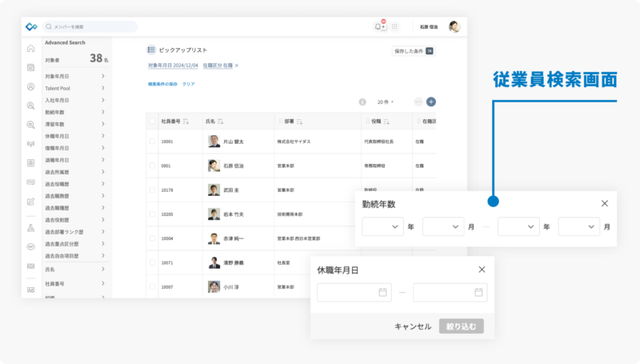This screenshot has height=364, width=640.
Task: Click the info icon above the table
Action: [x=362, y=102]
